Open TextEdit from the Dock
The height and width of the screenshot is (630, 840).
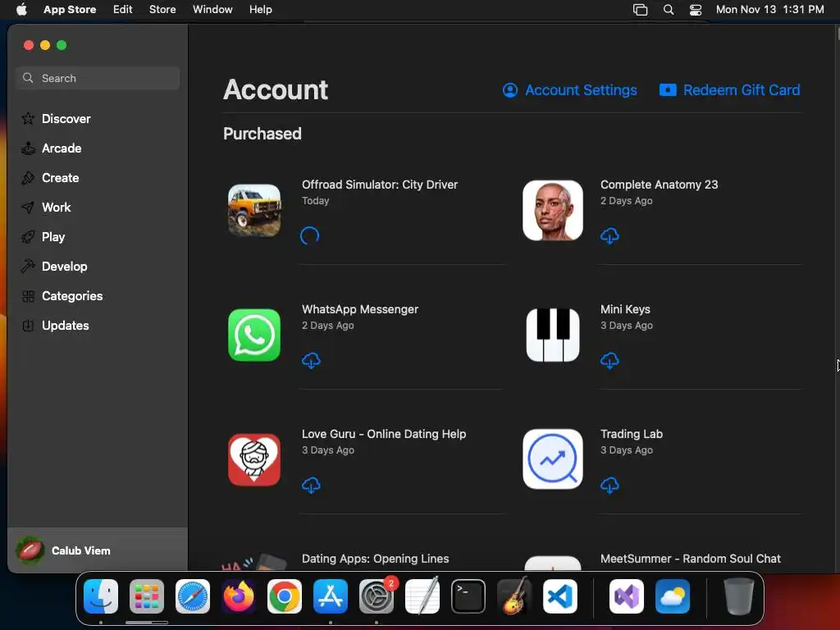click(x=422, y=596)
